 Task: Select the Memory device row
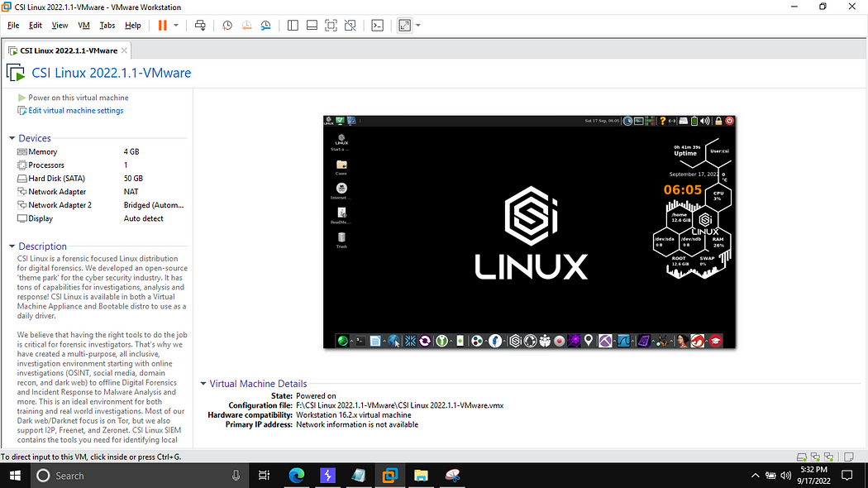pyautogui.click(x=102, y=151)
